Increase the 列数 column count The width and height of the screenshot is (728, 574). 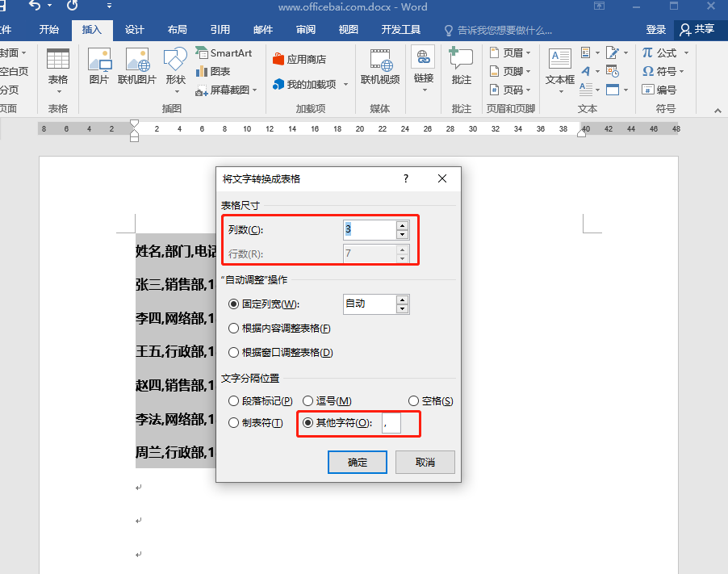tap(403, 225)
